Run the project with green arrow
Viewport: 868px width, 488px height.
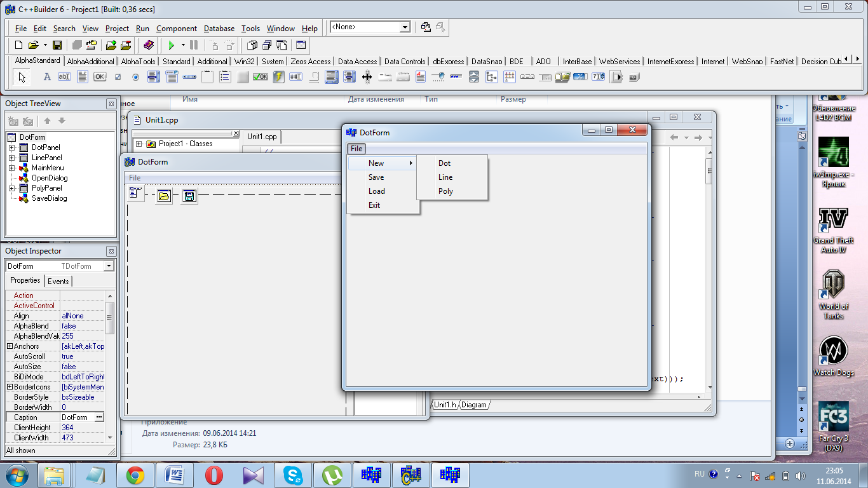171,45
